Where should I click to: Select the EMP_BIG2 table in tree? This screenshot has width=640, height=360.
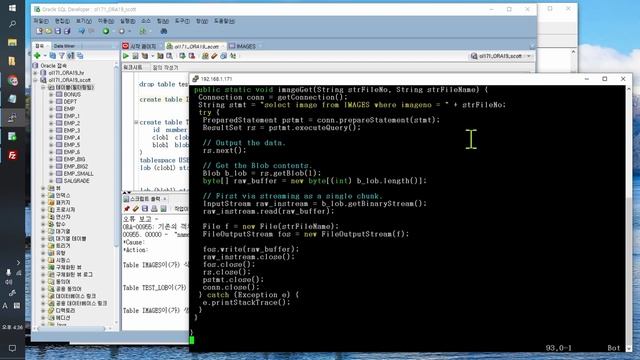coord(76,167)
